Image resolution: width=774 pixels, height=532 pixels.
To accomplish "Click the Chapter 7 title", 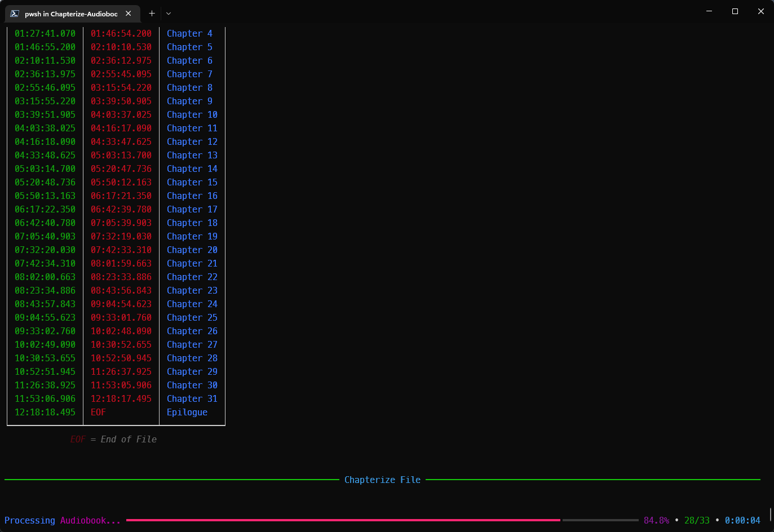I will point(189,74).
